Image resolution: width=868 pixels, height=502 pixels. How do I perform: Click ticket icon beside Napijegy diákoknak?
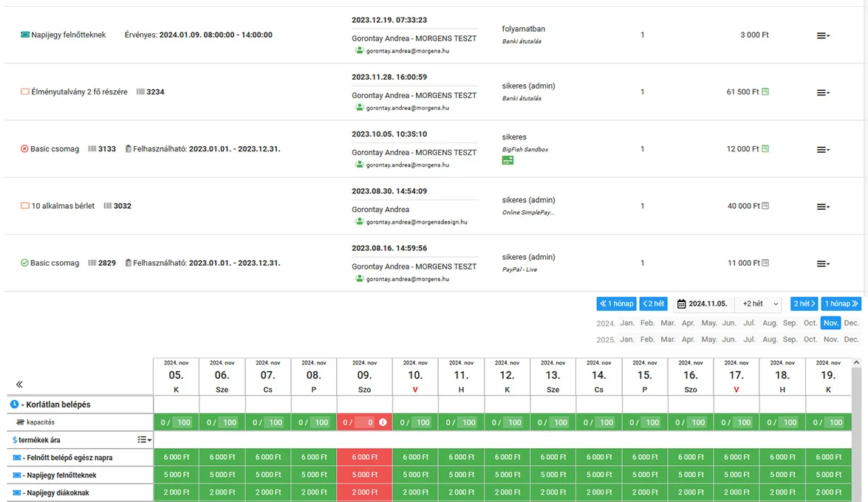[17, 492]
